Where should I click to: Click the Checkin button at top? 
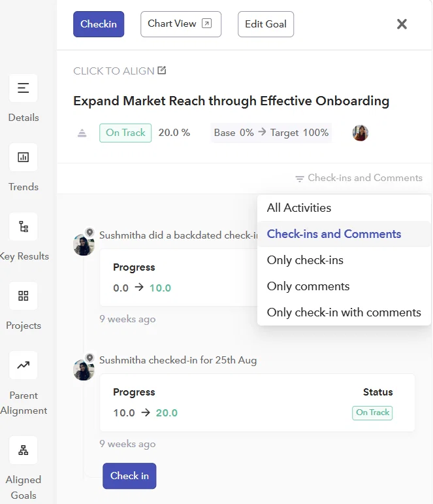pyautogui.click(x=99, y=24)
